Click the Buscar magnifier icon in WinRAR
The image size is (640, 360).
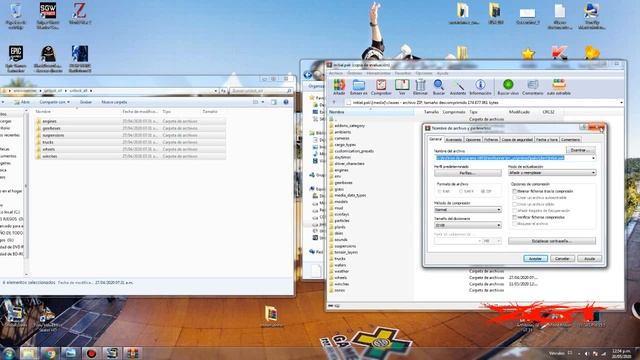coord(439,87)
